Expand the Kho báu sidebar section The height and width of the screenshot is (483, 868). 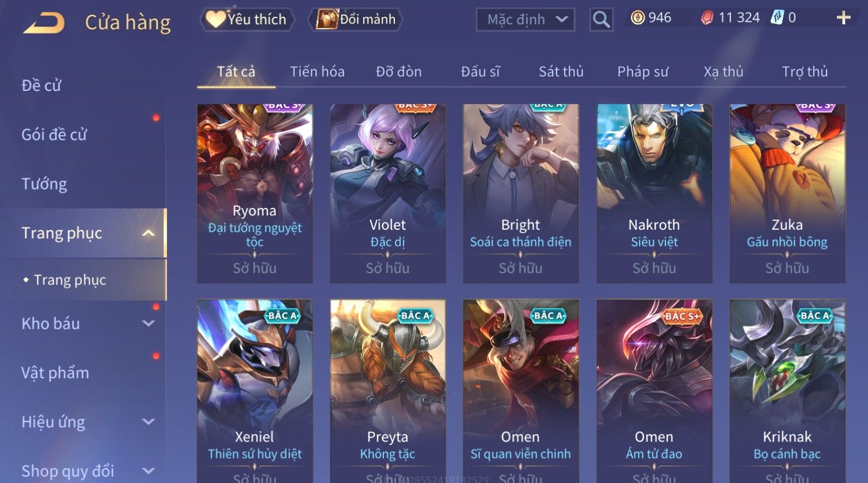[149, 324]
